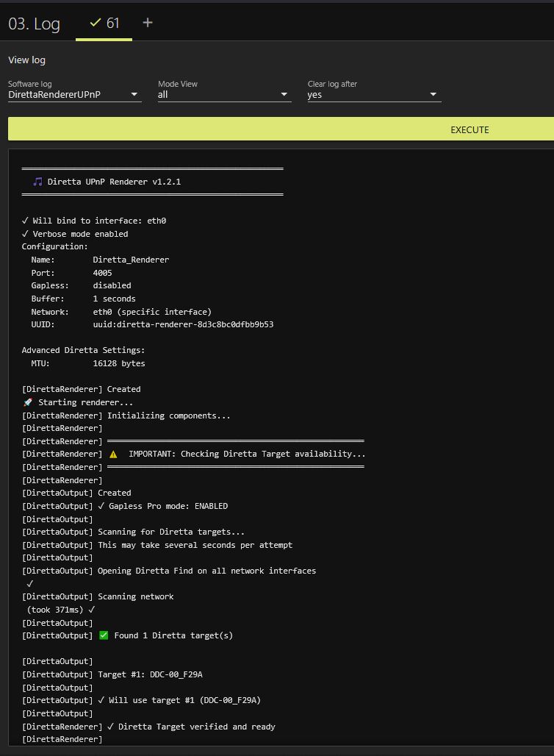The height and width of the screenshot is (756, 554).
Task: Select the 'Gapless Pro mode: ENABLED' line
Action: (125, 506)
